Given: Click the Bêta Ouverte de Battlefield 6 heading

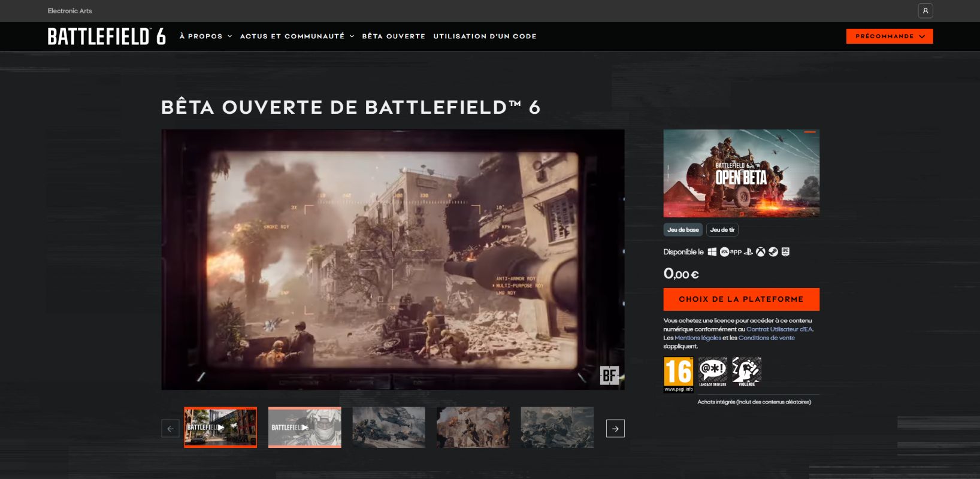Looking at the screenshot, I should [350, 107].
